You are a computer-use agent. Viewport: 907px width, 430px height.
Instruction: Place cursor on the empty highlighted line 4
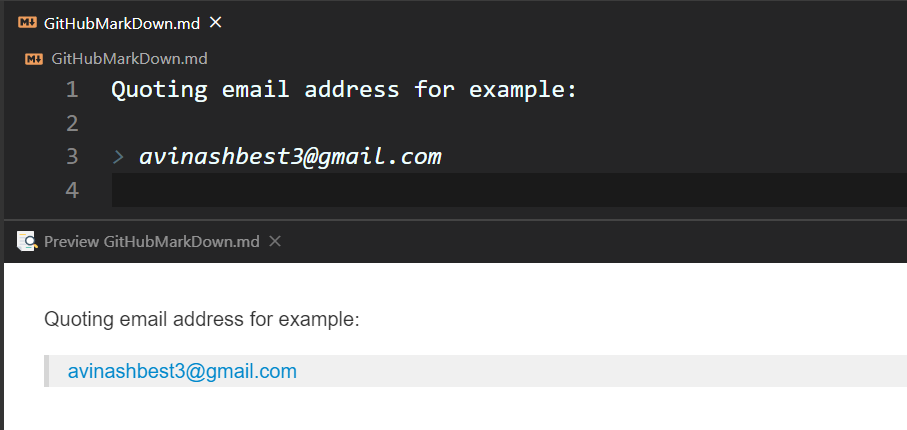[509, 190]
